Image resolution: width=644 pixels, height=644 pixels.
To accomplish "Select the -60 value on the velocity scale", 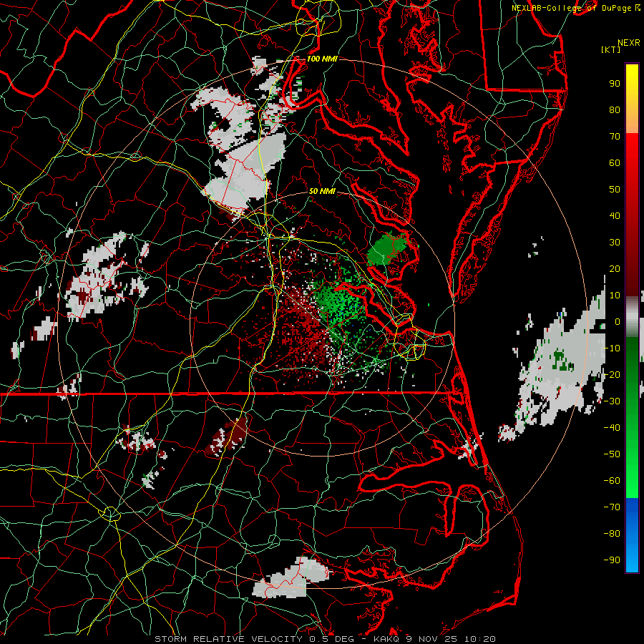I will pyautogui.click(x=612, y=481).
